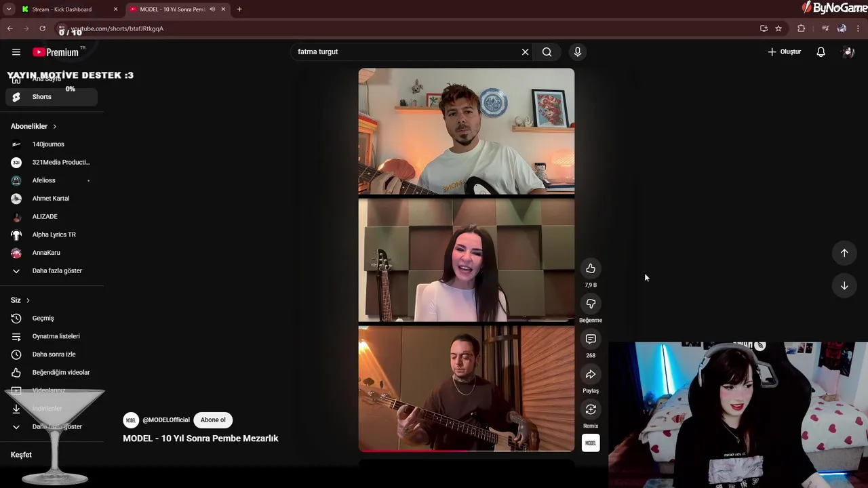This screenshot has height=488, width=868.
Task: Dislike the short with thumbs down
Action: (x=591, y=304)
